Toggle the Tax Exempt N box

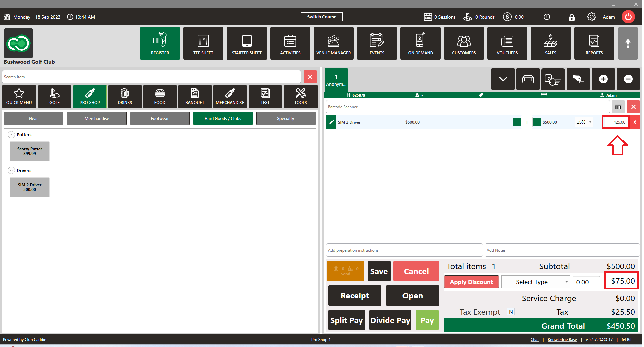point(511,312)
